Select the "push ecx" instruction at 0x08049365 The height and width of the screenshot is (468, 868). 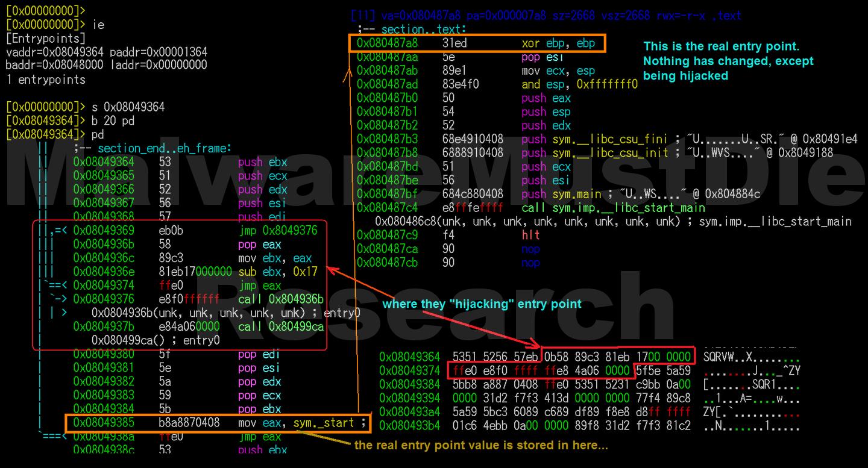point(263,176)
